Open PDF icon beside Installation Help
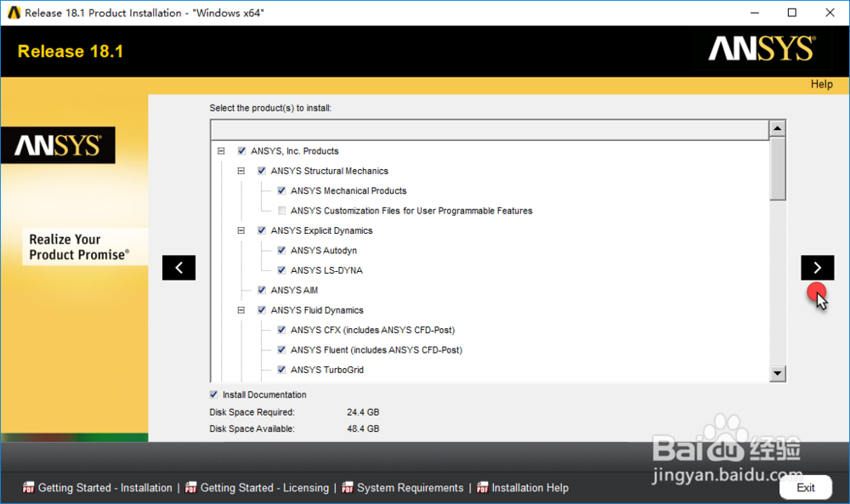Image resolution: width=850 pixels, height=504 pixels. [x=483, y=488]
